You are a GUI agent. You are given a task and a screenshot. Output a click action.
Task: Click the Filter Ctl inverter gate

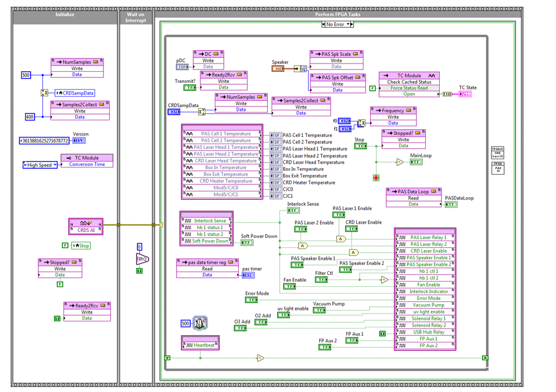tap(385, 280)
